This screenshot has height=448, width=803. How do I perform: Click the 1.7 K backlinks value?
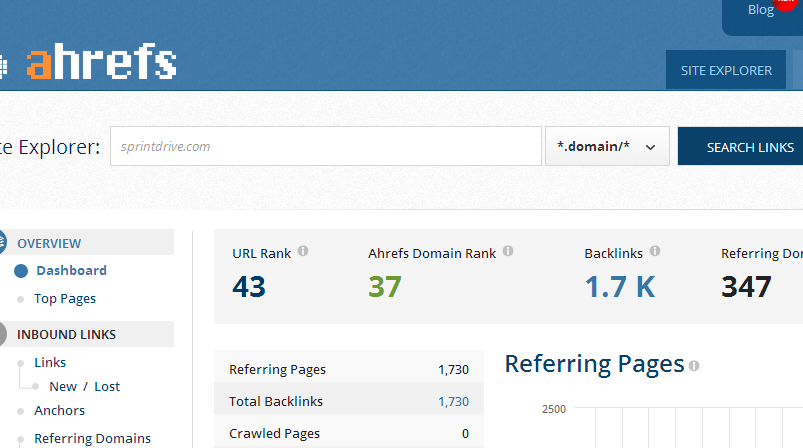point(620,287)
